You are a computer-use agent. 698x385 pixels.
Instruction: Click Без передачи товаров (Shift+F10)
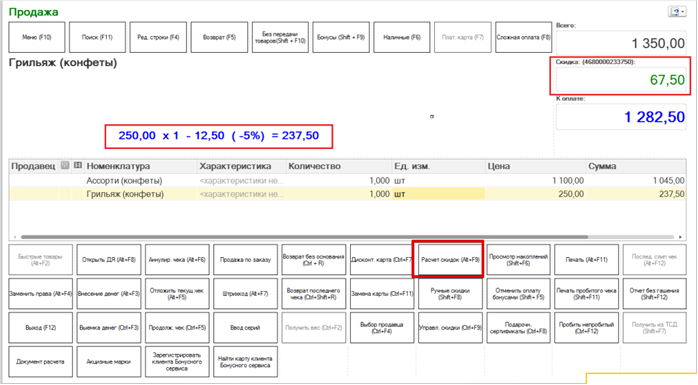click(280, 37)
